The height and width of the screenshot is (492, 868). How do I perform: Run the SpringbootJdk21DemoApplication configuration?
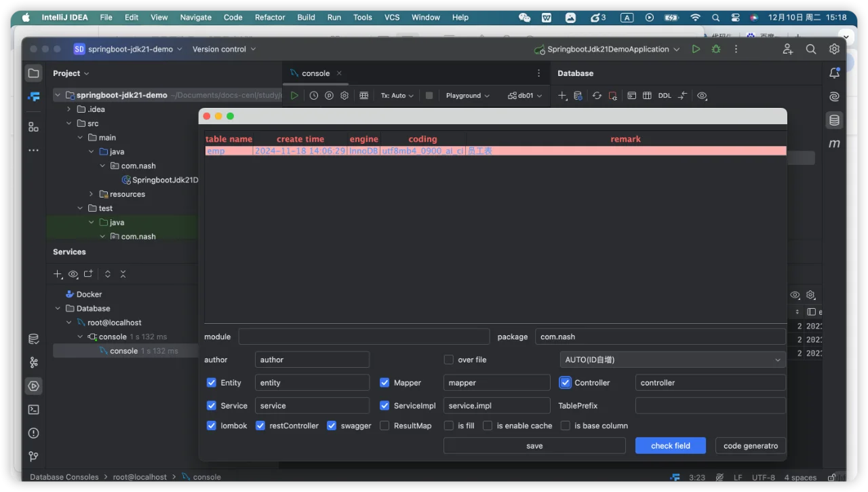coord(696,49)
